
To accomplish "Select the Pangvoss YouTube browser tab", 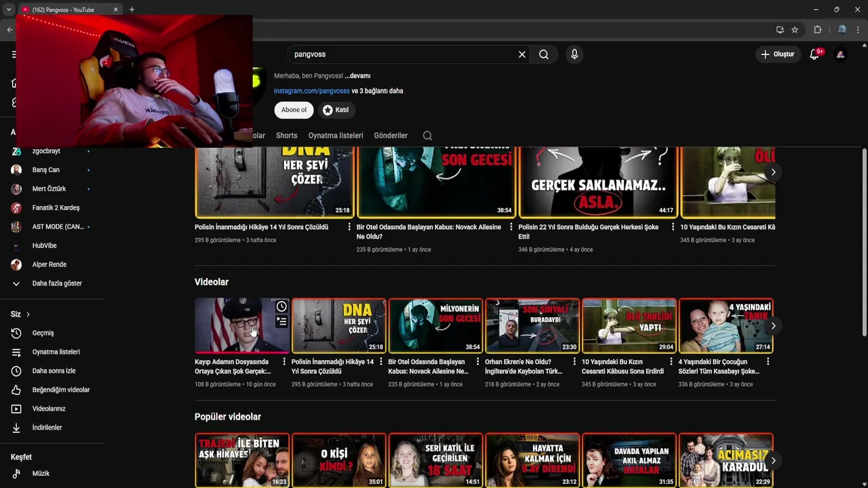I will (x=70, y=9).
